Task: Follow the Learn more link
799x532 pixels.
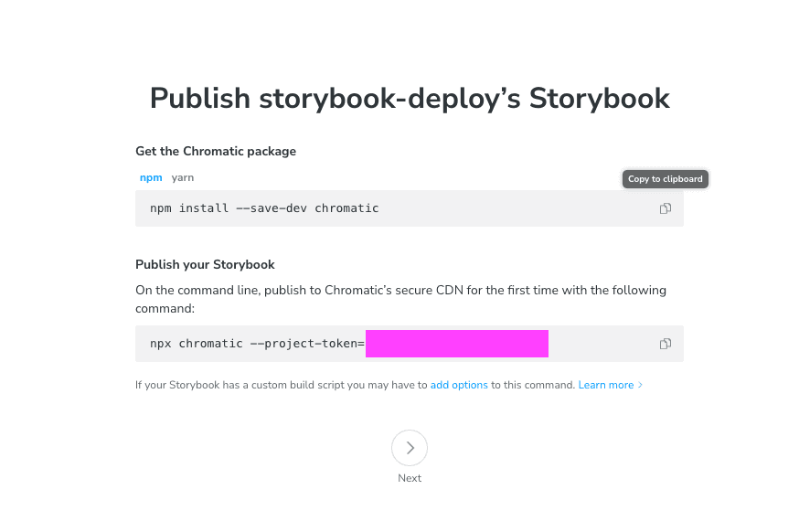Action: coord(605,386)
